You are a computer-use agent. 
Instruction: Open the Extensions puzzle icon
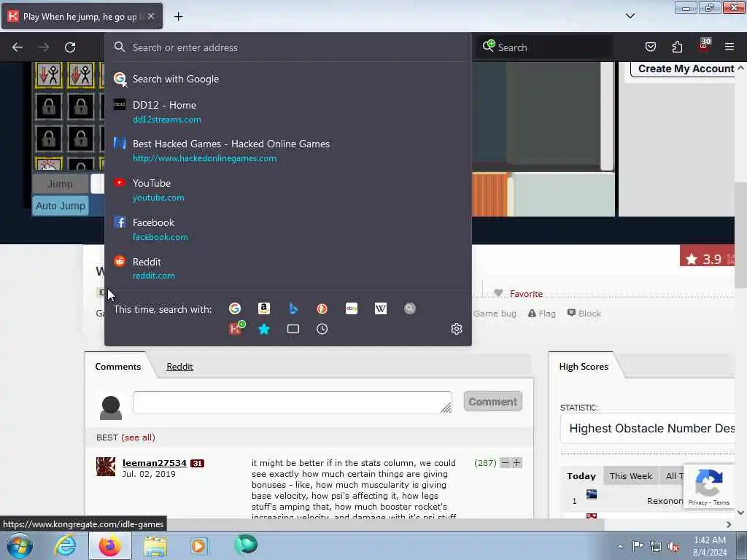coord(677,47)
